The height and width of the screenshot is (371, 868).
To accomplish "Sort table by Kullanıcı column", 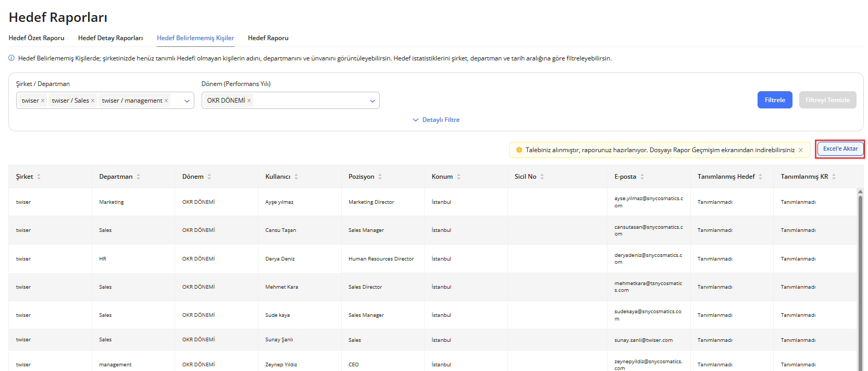I will point(296,177).
